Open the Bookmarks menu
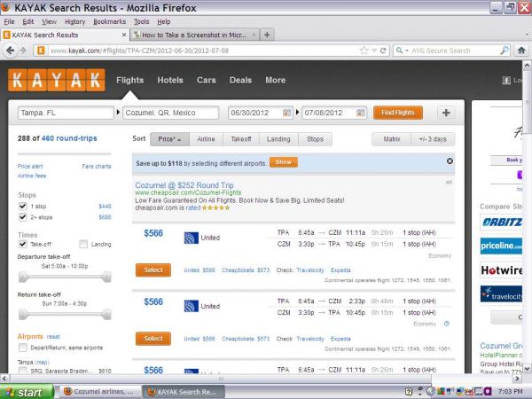The width and height of the screenshot is (532, 399). (110, 20)
